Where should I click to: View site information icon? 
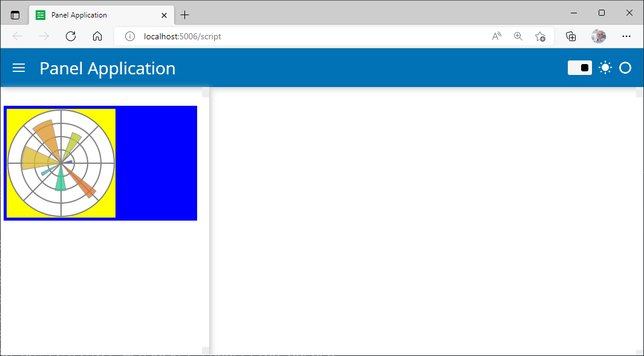[130, 36]
